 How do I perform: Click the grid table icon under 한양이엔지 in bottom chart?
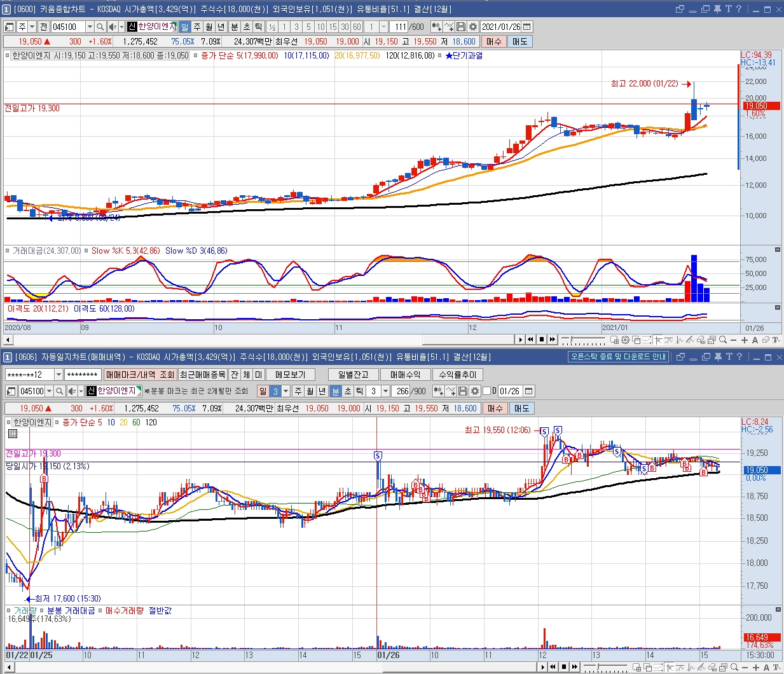tap(13, 434)
